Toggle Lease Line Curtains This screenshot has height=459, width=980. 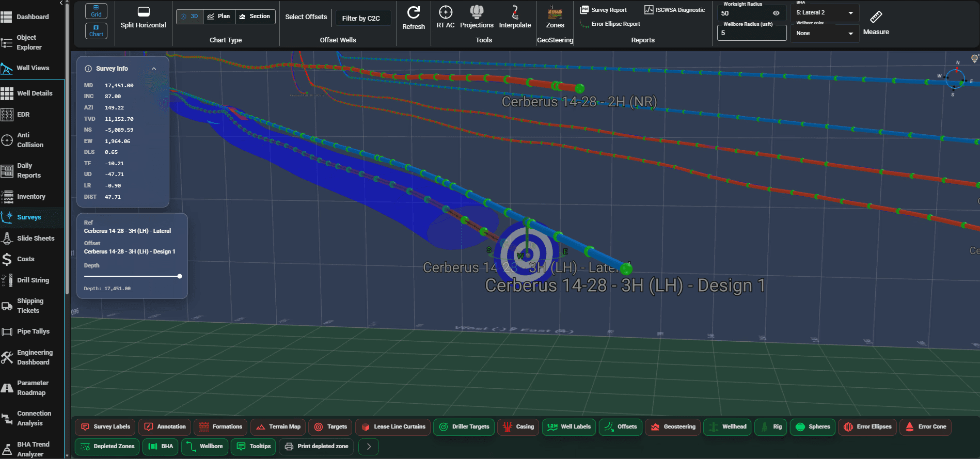(x=393, y=427)
